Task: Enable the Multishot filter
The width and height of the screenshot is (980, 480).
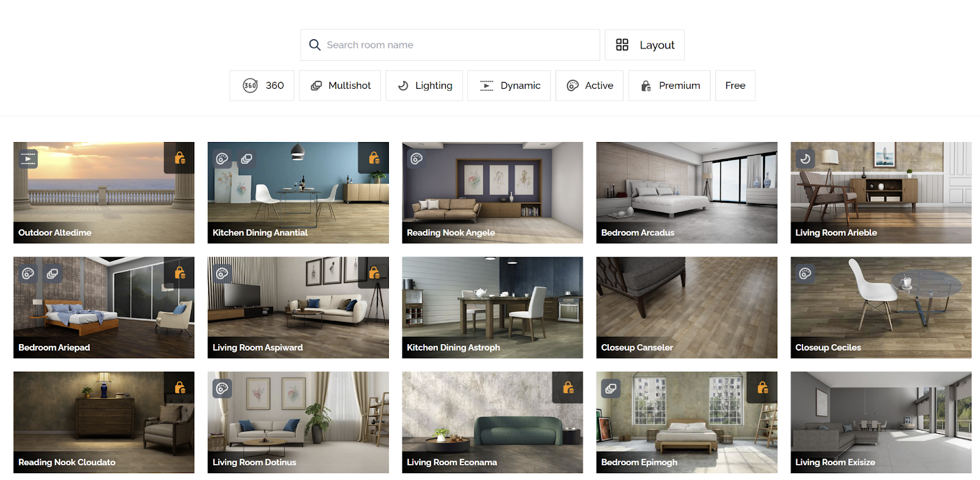Action: (340, 86)
